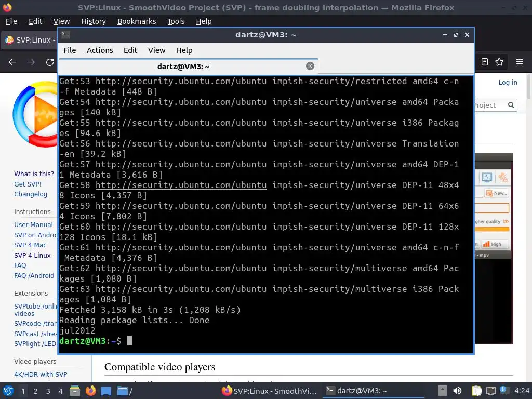Open the SVP 4 Mac link
This screenshot has height=399, width=532.
tap(30, 245)
